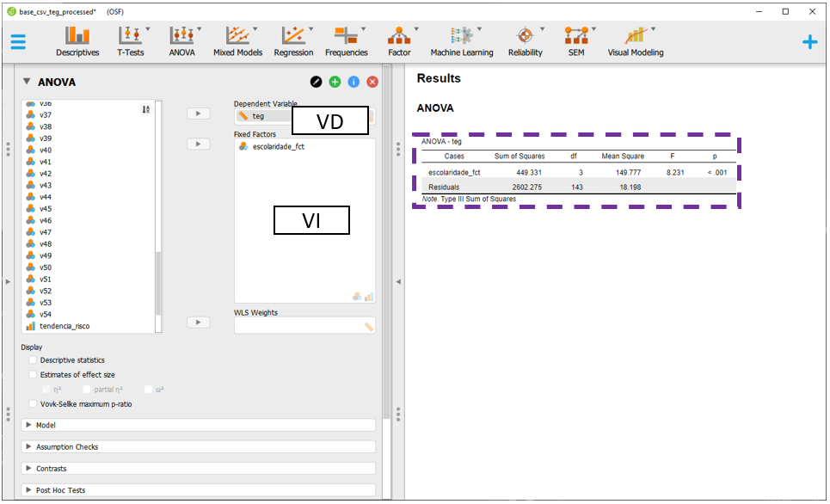The width and height of the screenshot is (830, 504).
Task: Open the Mixed Models ribbon menu
Action: coord(237,40)
